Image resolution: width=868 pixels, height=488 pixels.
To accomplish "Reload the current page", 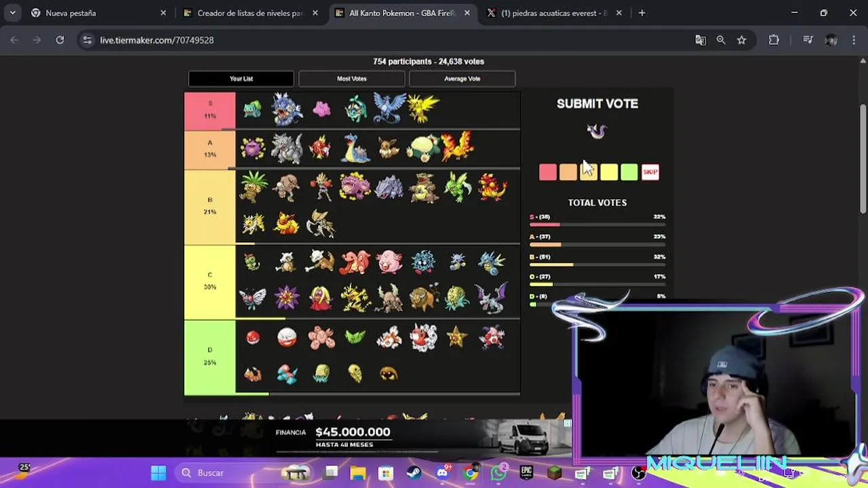I will (x=60, y=40).
